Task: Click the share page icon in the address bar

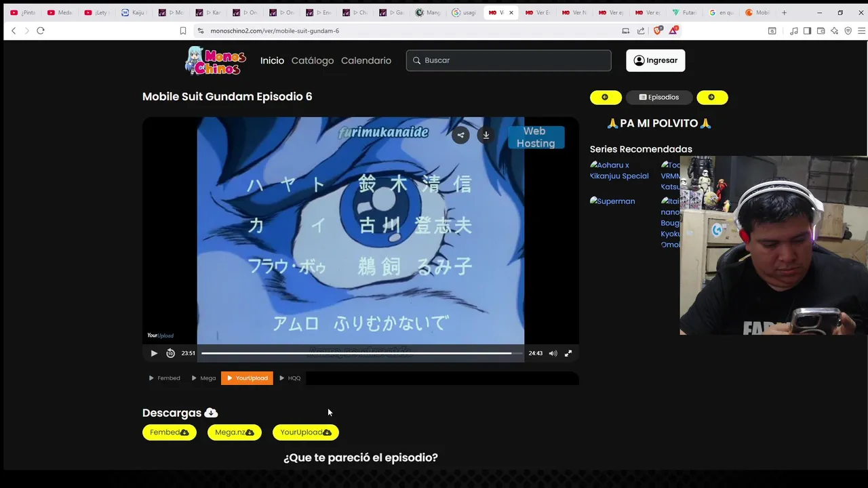Action: pos(641,30)
